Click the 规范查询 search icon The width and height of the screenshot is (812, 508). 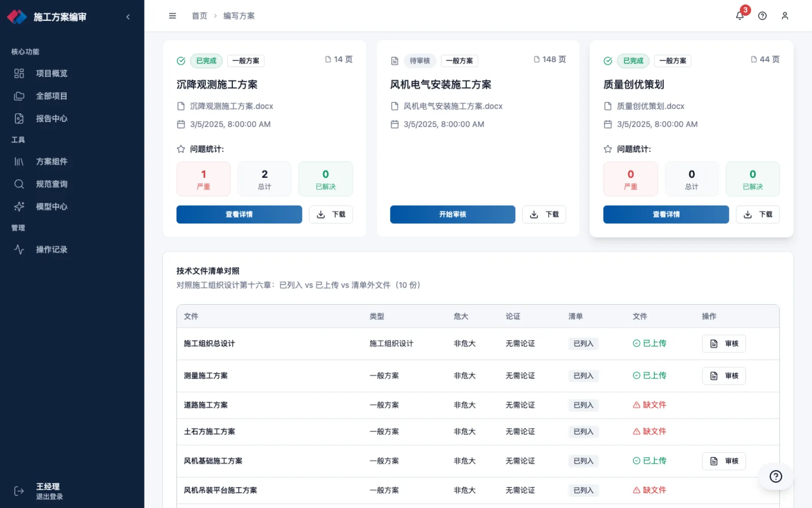click(19, 184)
